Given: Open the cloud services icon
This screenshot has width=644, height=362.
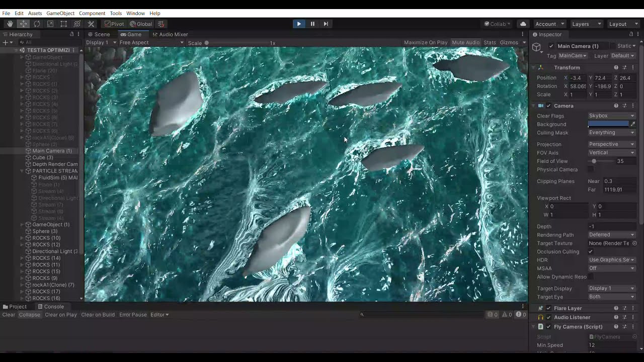Looking at the screenshot, I should coord(523,24).
